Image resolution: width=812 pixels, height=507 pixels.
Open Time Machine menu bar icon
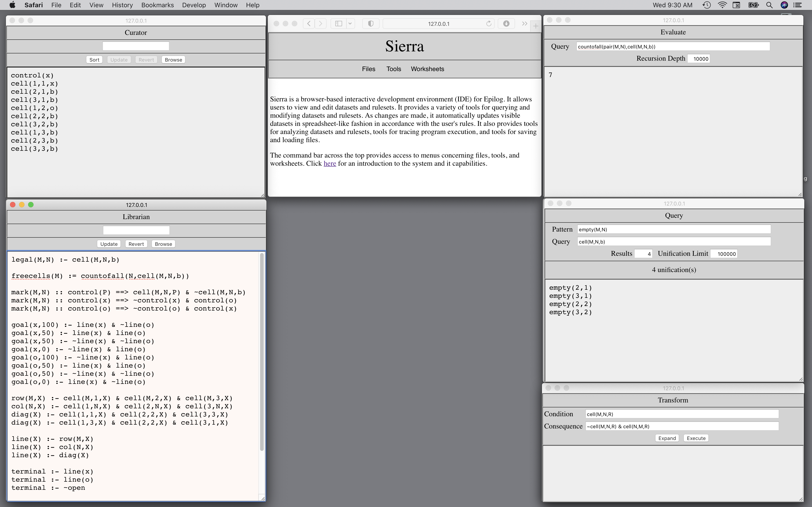(707, 5)
